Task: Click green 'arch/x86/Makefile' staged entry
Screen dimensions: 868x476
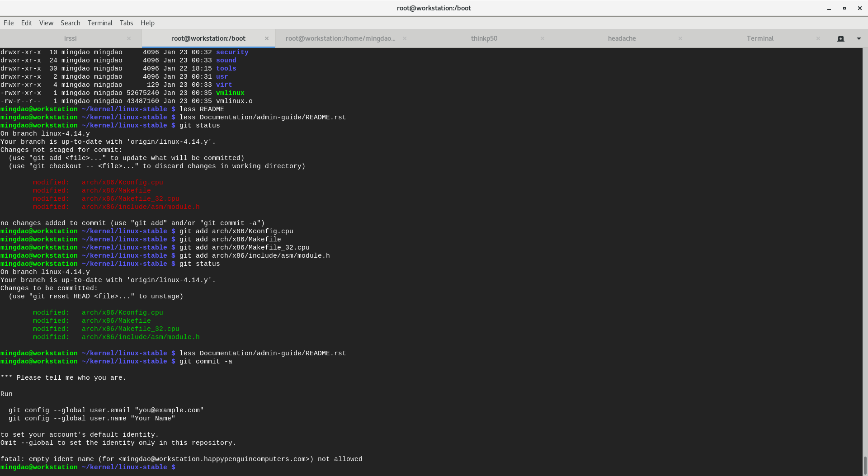Action: [116, 321]
